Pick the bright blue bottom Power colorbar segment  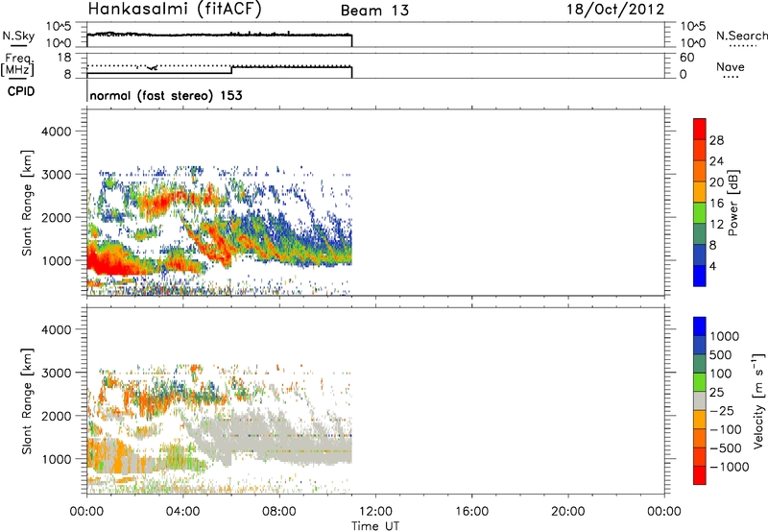pyautogui.click(x=700, y=276)
